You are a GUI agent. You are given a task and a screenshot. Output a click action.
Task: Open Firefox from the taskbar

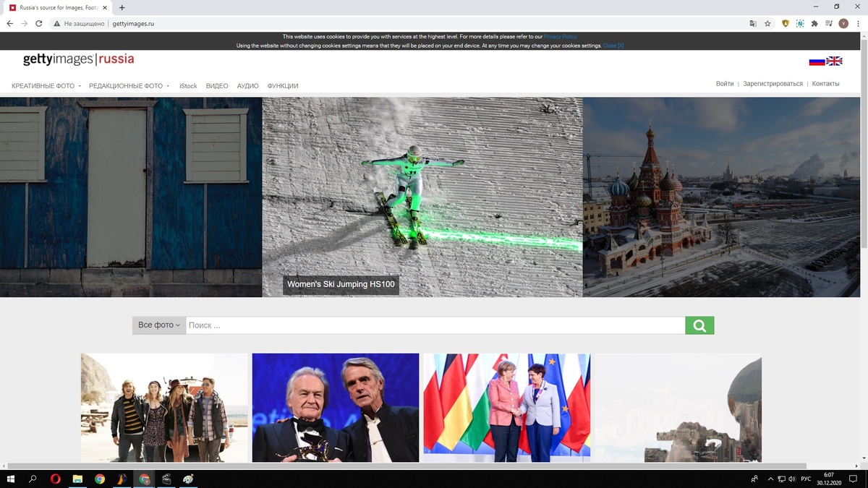(122, 479)
